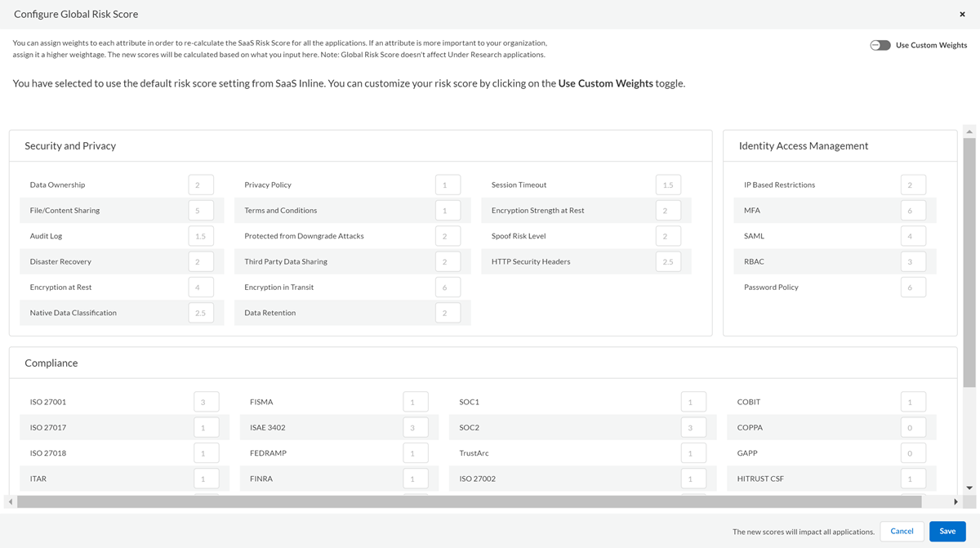Click the horizontal scrollbar right arrow
This screenshot has width=980, height=548.
[x=955, y=501]
